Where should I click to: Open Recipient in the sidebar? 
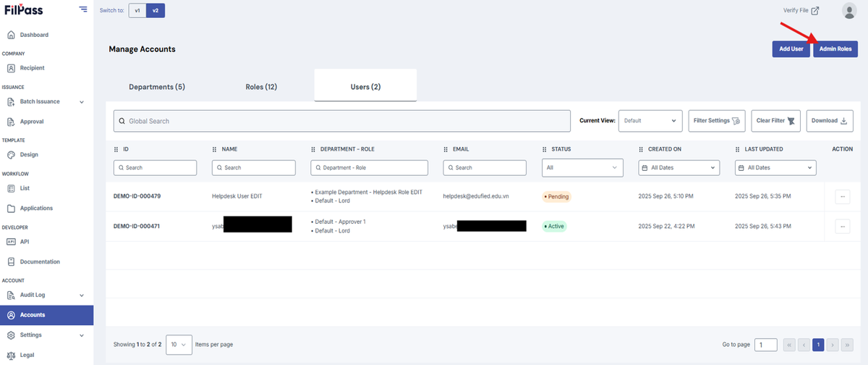tap(32, 68)
